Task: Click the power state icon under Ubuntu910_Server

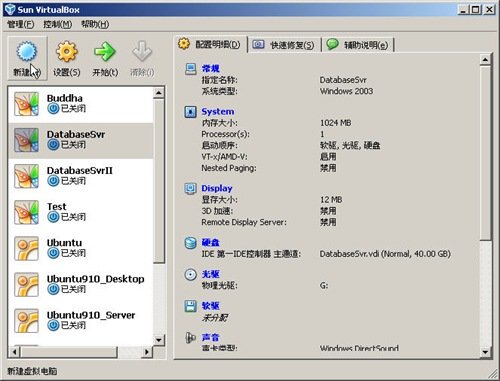Action: [53, 325]
